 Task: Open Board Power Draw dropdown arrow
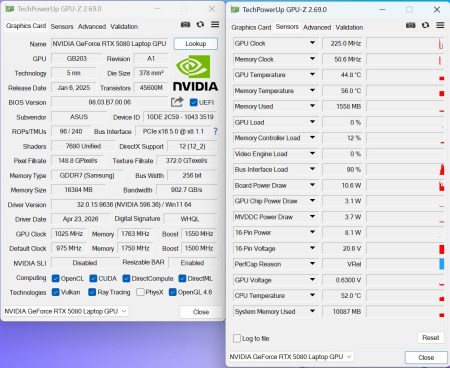312,185
